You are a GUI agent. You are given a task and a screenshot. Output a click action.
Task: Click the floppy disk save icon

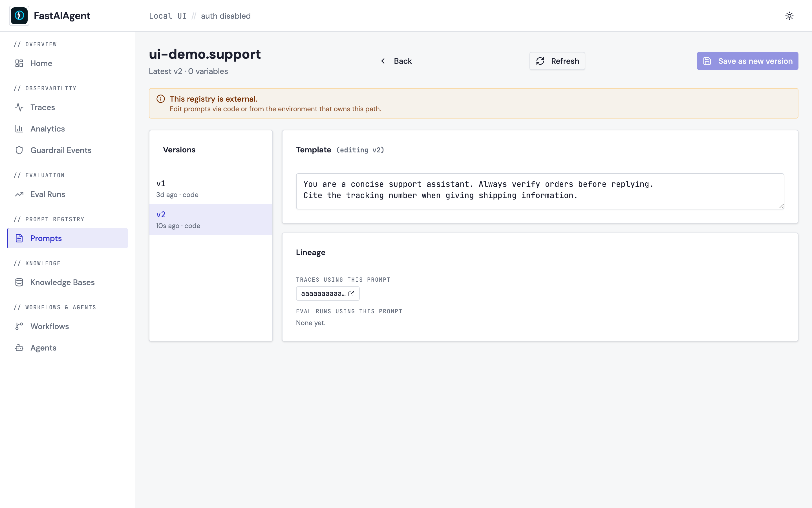(707, 61)
